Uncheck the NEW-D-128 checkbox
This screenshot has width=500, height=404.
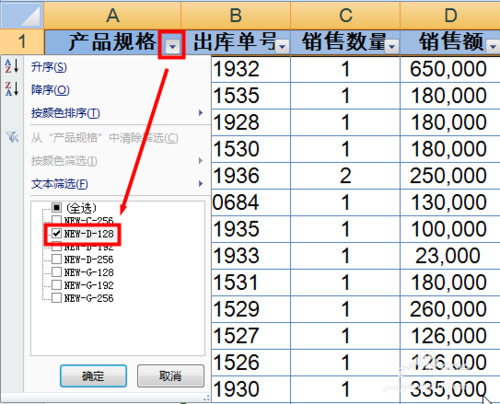tap(57, 233)
